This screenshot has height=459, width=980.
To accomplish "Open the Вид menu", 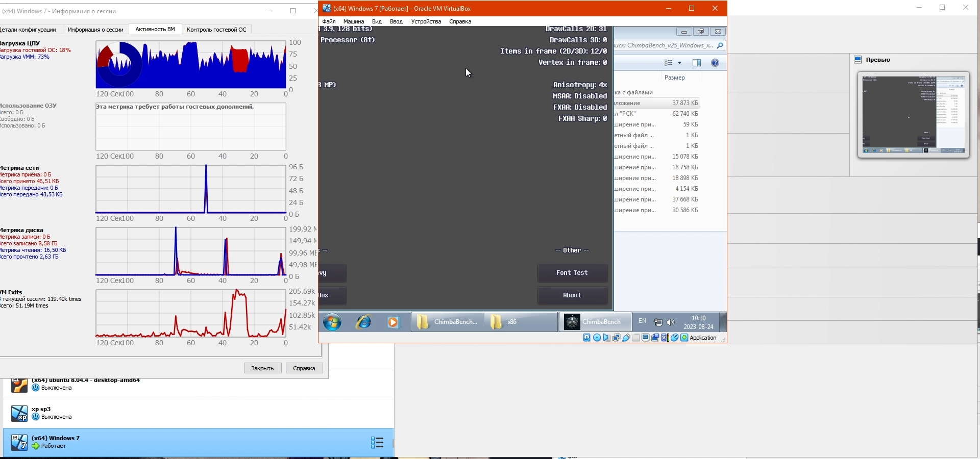I will tap(377, 21).
